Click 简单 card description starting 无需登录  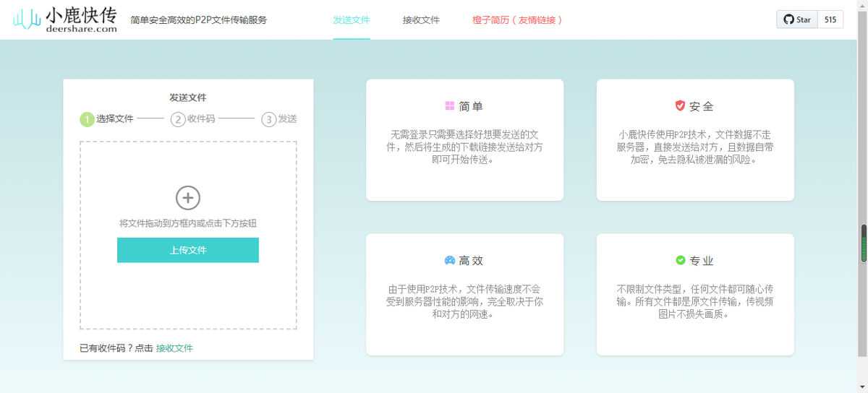464,147
